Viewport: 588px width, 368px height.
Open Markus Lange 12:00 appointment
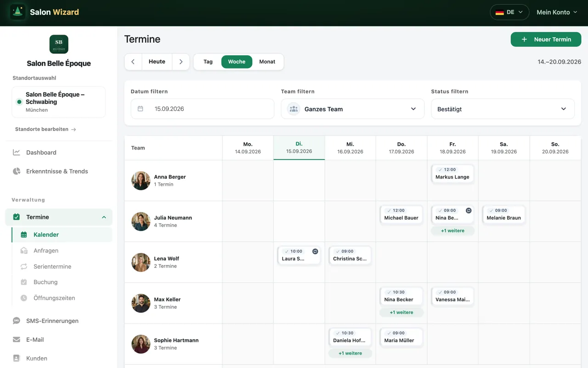[452, 173]
